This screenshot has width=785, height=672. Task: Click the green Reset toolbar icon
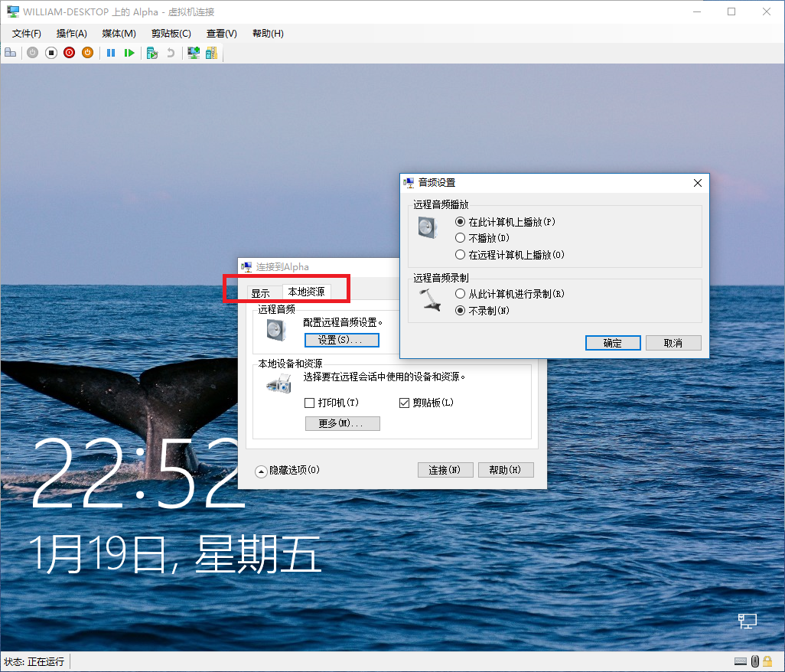coord(130,52)
